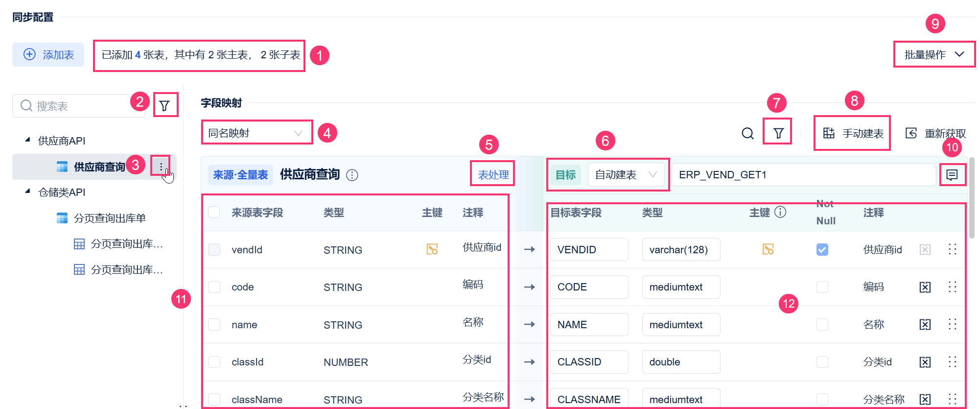Collapse the 供应商API tree node
980x409 pixels.
[27, 140]
